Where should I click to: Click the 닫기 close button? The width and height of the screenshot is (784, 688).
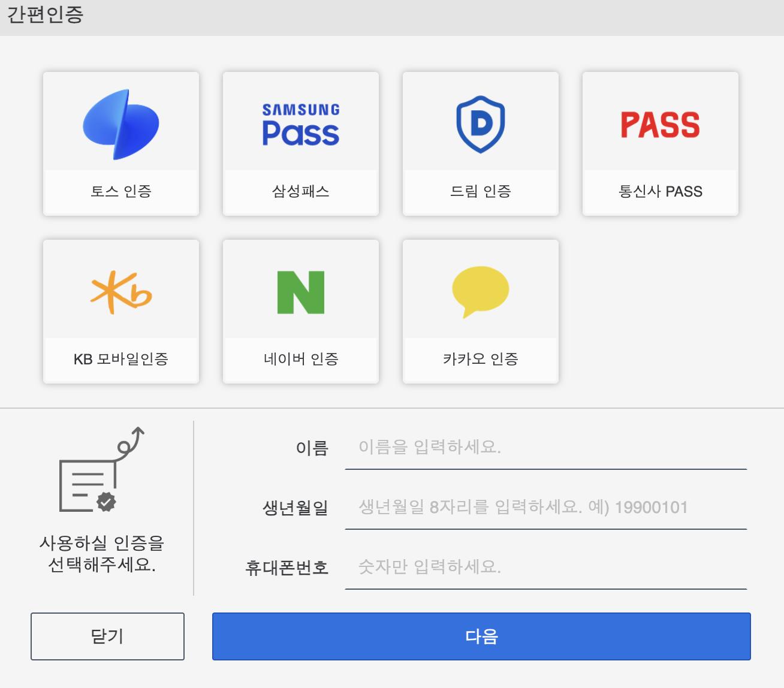pos(107,636)
